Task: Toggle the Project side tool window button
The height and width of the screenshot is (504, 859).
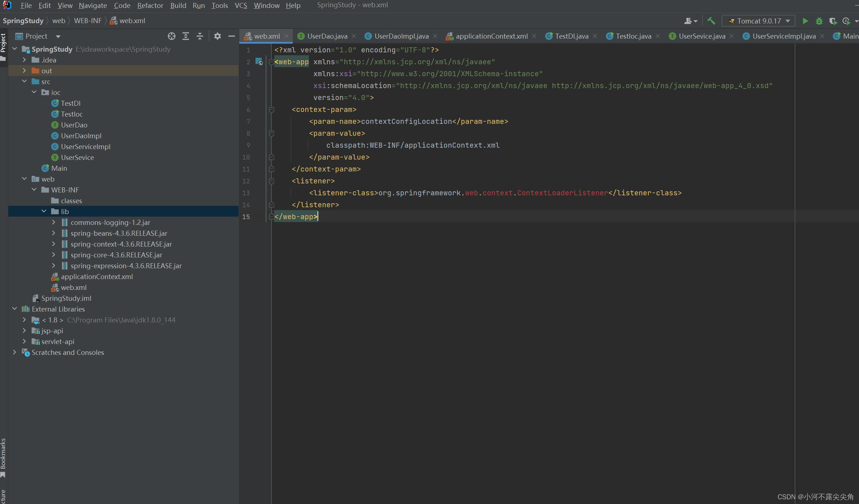Action: [x=3, y=43]
